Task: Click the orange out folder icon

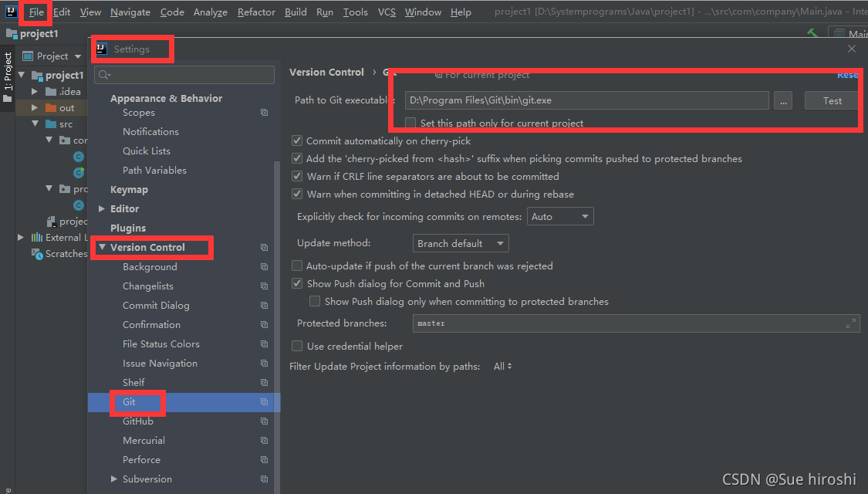Action: [x=51, y=107]
